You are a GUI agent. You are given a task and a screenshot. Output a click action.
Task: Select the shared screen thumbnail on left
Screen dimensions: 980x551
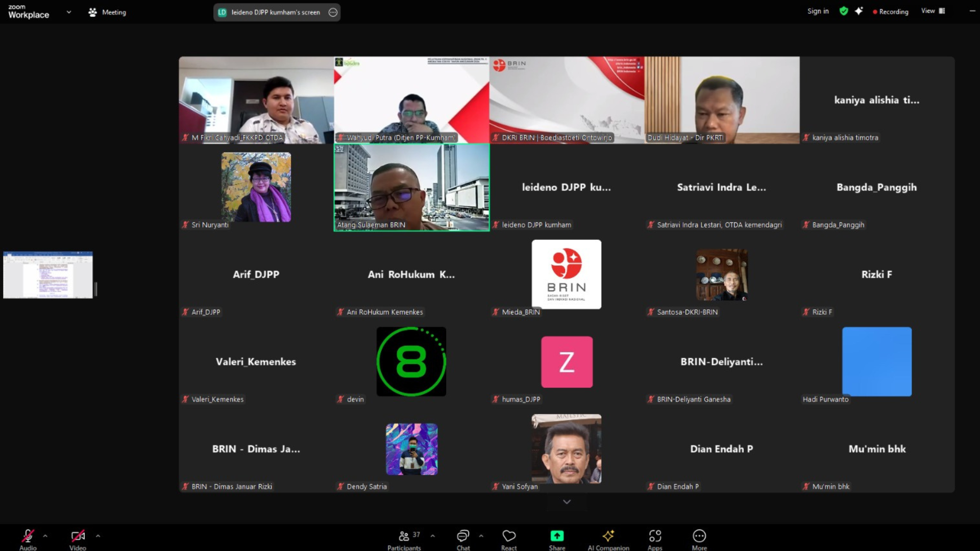click(48, 274)
